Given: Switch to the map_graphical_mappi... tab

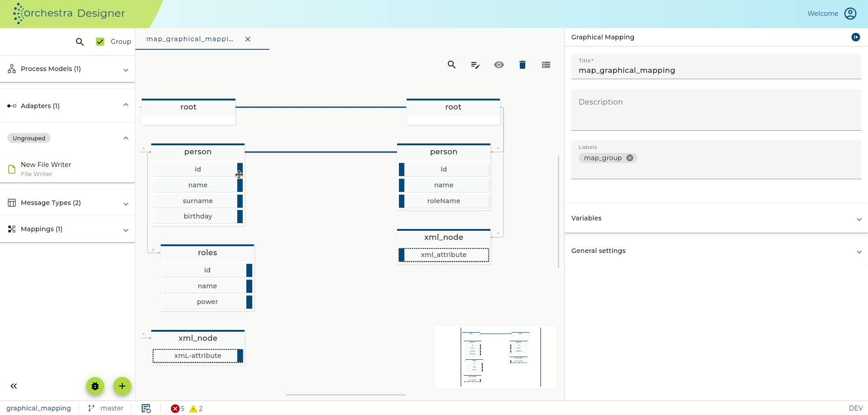Looking at the screenshot, I should click(190, 39).
